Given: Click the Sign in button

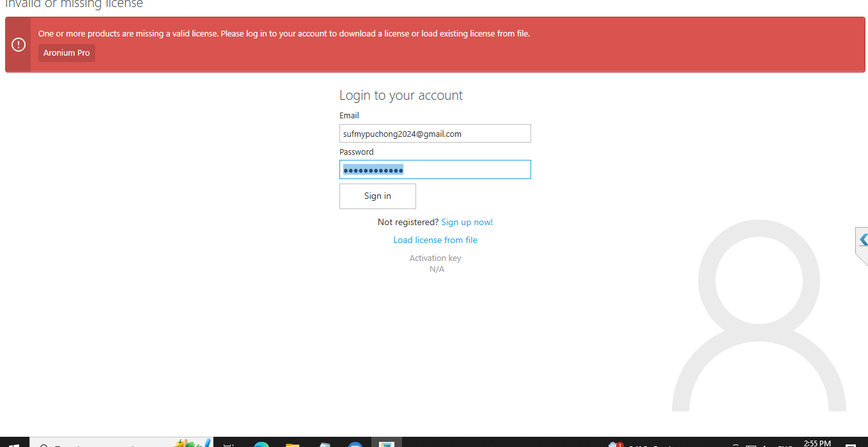Looking at the screenshot, I should click(x=377, y=196).
